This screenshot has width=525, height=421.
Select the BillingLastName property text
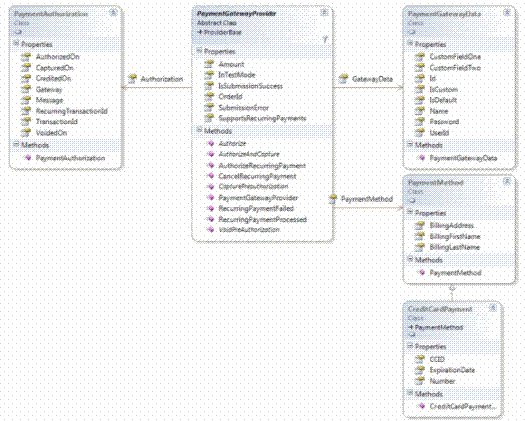[x=454, y=247]
